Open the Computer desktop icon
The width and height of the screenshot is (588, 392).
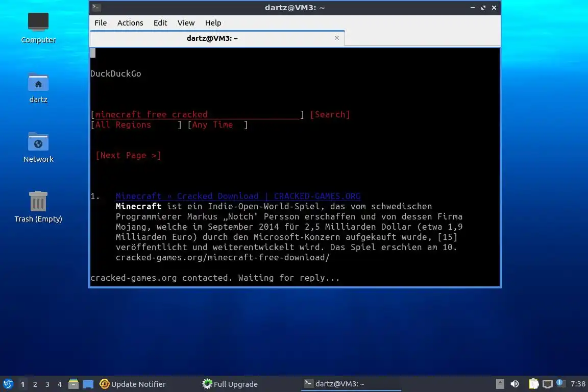pyautogui.click(x=38, y=28)
